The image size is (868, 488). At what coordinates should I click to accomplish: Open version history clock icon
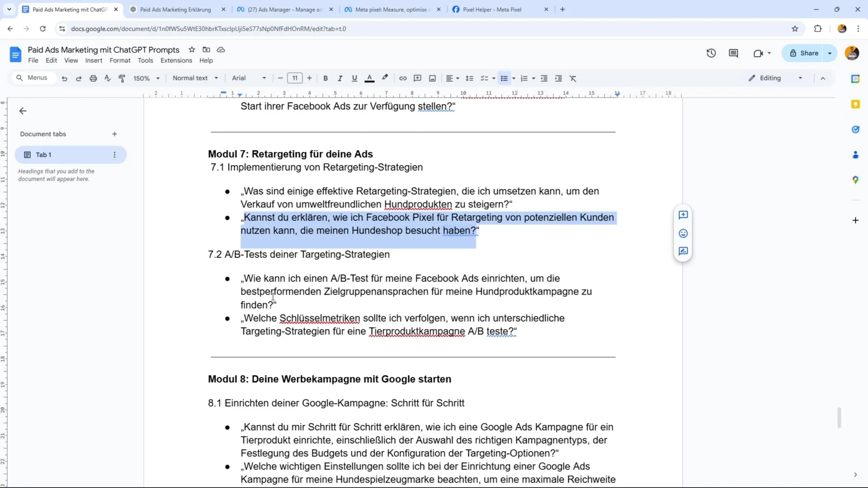click(711, 53)
